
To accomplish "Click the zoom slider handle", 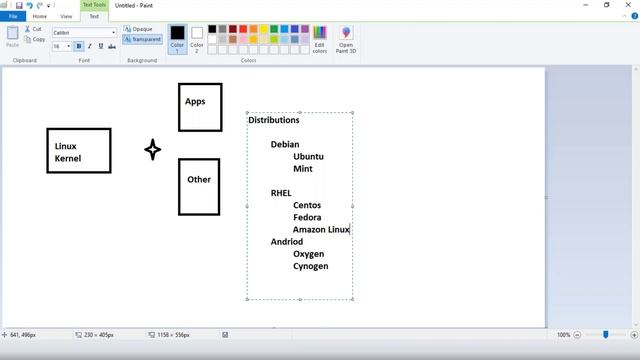I will pos(606,335).
